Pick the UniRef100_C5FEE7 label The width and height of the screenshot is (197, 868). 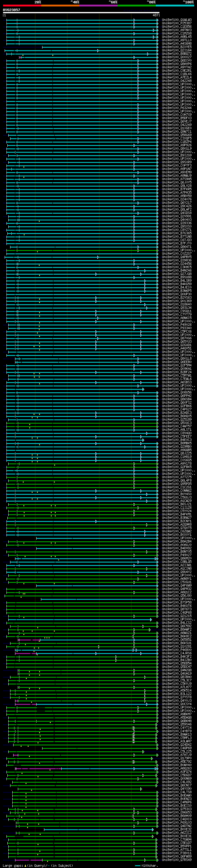pos(177,436)
